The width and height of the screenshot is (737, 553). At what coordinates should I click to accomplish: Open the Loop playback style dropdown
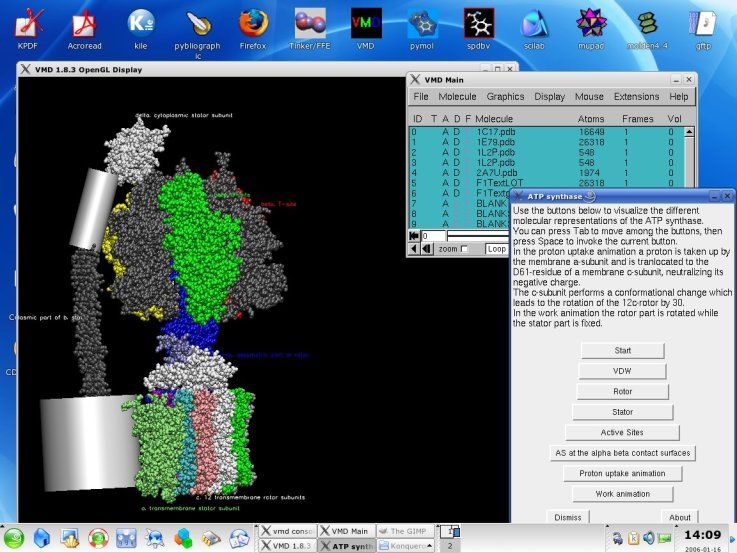point(497,249)
